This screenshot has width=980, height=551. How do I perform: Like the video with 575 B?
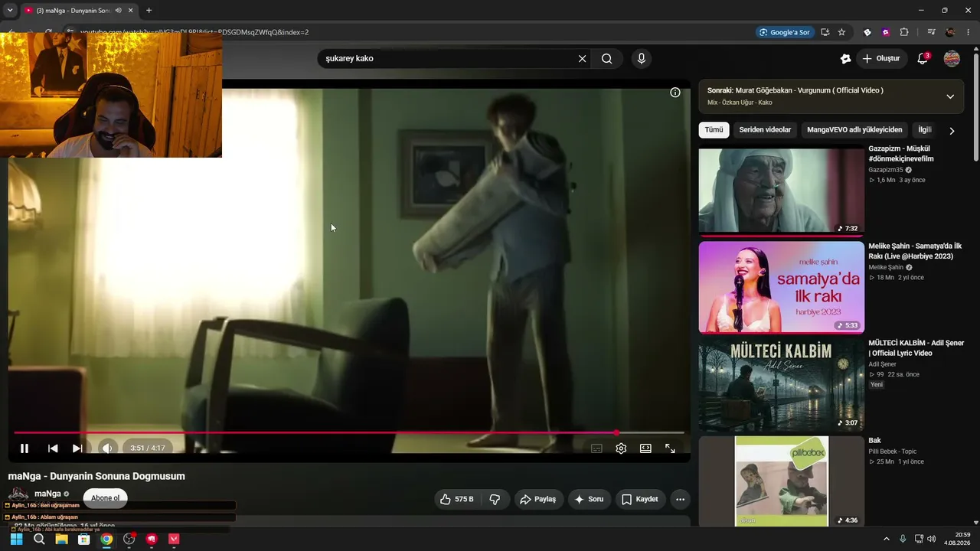tap(457, 500)
